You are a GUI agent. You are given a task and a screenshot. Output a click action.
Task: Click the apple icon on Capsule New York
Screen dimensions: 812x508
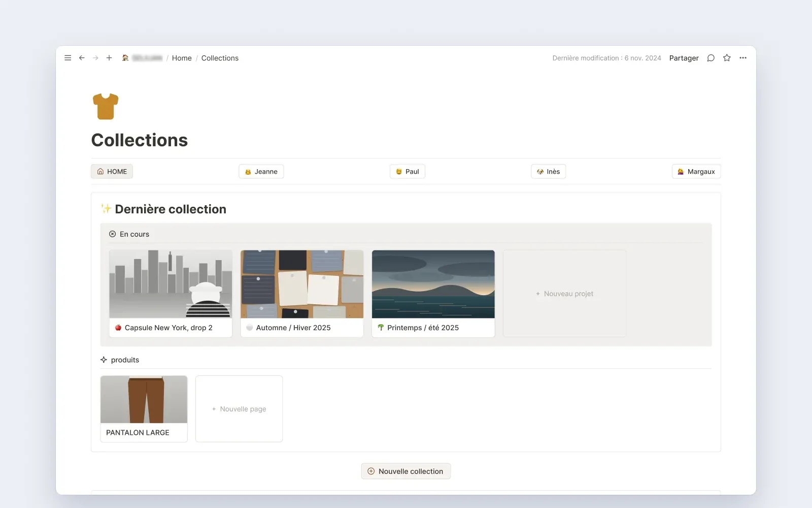(x=118, y=328)
